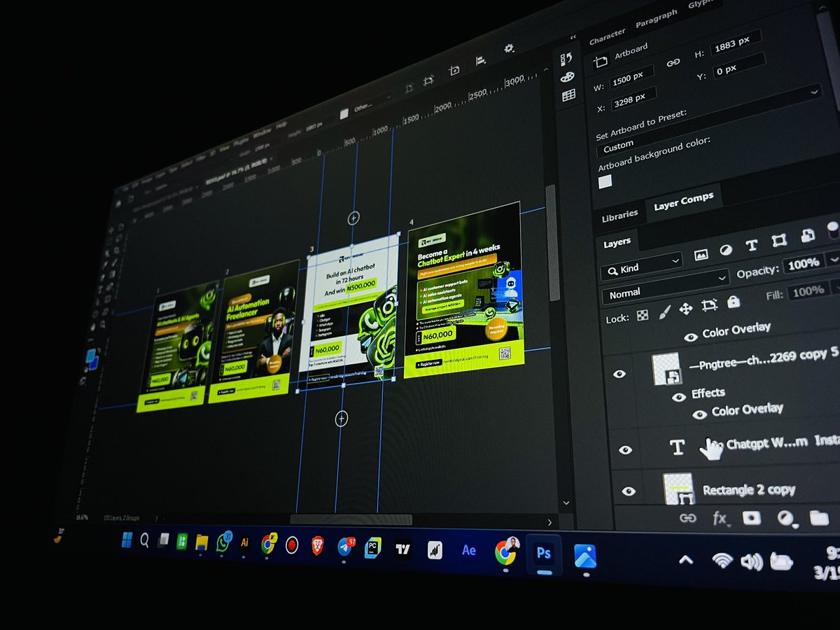Open the collapsed History panel icon

coord(566,59)
